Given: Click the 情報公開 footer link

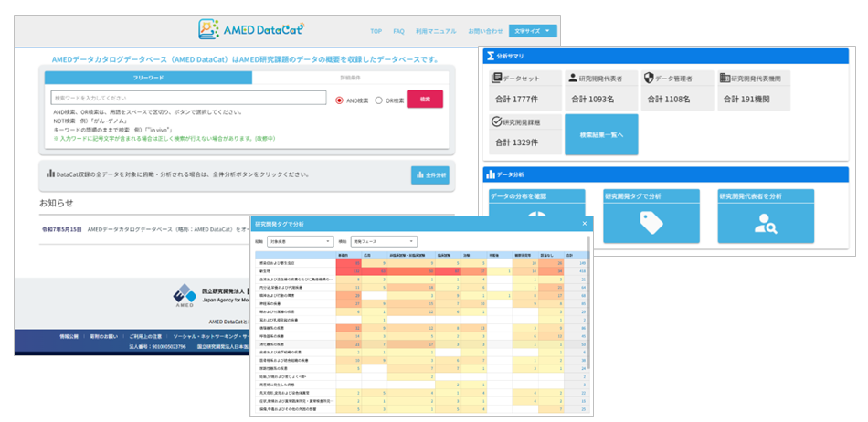Looking at the screenshot, I should (x=69, y=337).
